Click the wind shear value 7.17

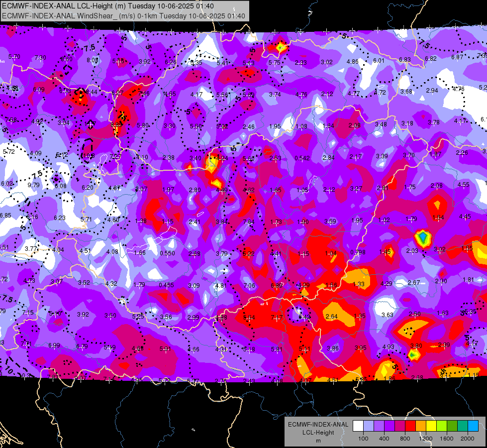coord(277,318)
